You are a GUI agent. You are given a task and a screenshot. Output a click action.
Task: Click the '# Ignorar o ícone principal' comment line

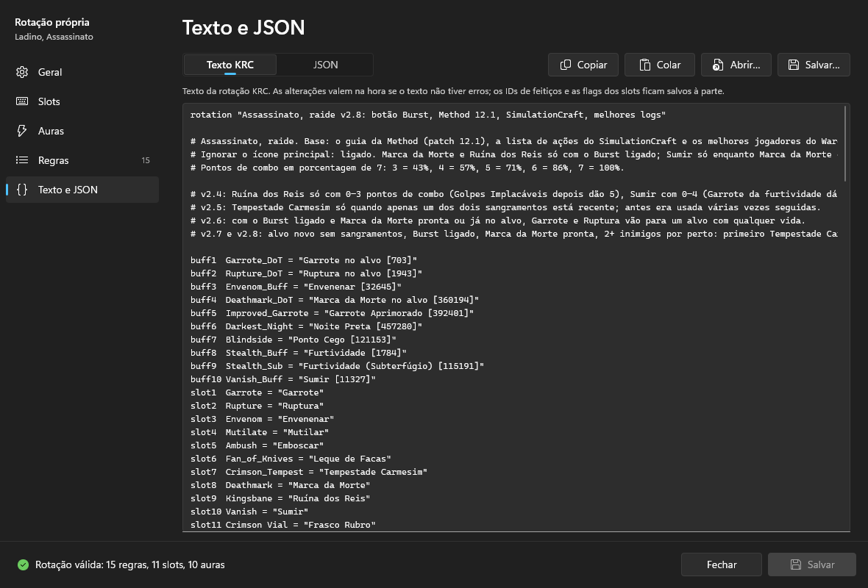pyautogui.click(x=513, y=154)
